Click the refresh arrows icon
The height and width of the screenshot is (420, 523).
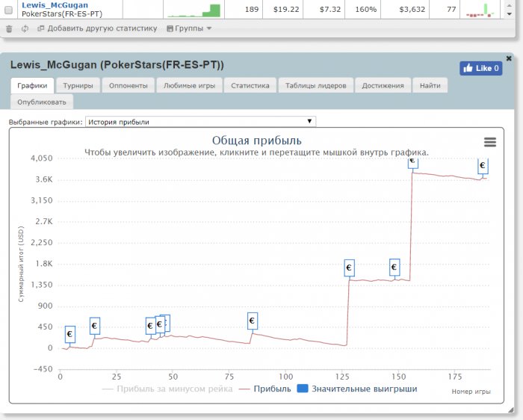[25, 28]
